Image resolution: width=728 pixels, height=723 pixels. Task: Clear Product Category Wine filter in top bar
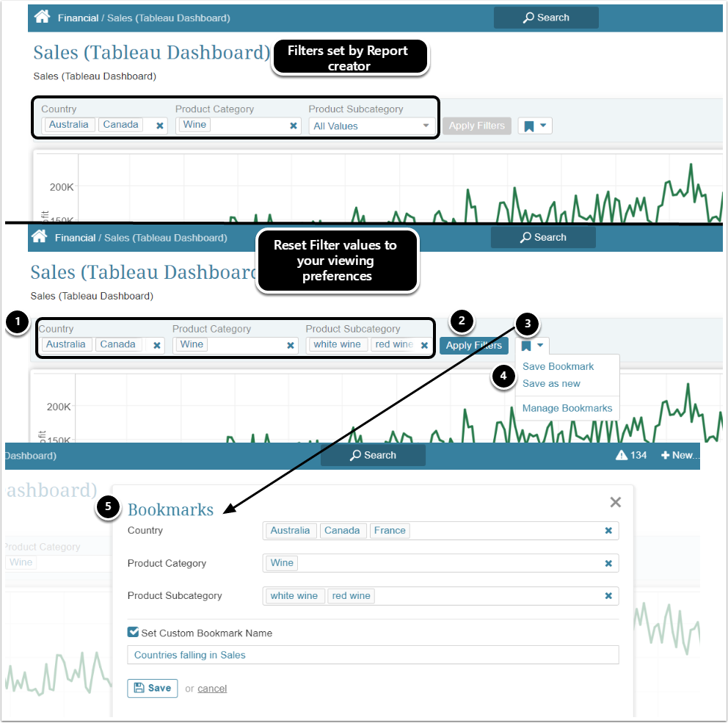tap(294, 126)
